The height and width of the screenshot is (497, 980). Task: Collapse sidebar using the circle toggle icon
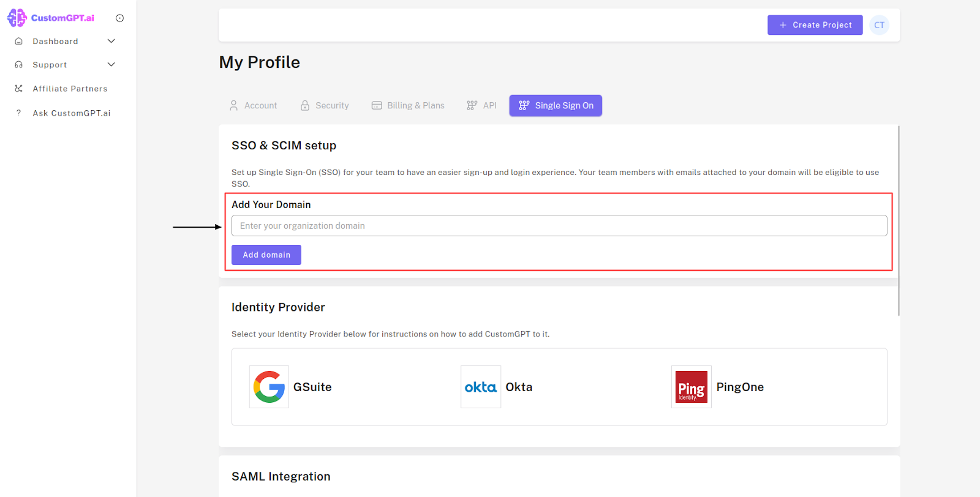pos(120,18)
